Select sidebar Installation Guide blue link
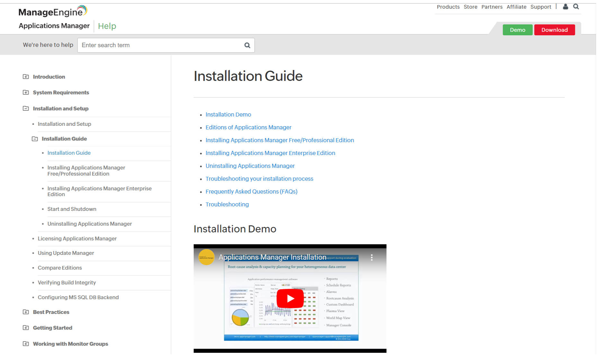This screenshot has height=364, width=598. [69, 153]
